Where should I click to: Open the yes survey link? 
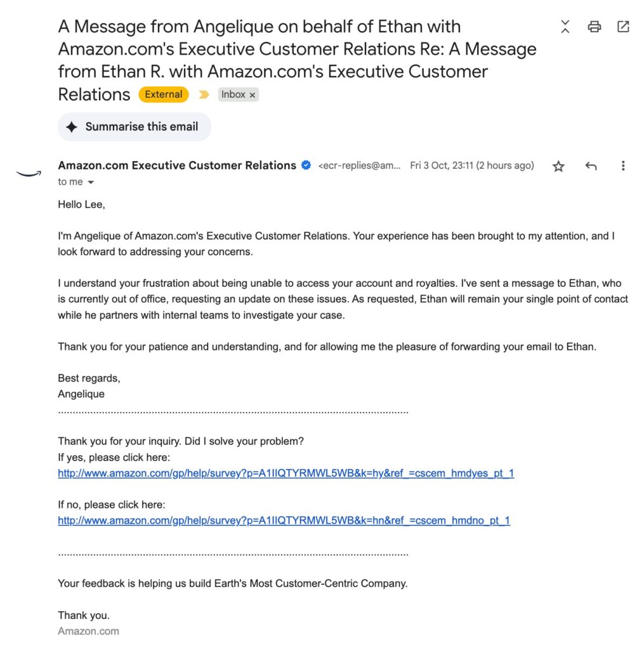(286, 473)
